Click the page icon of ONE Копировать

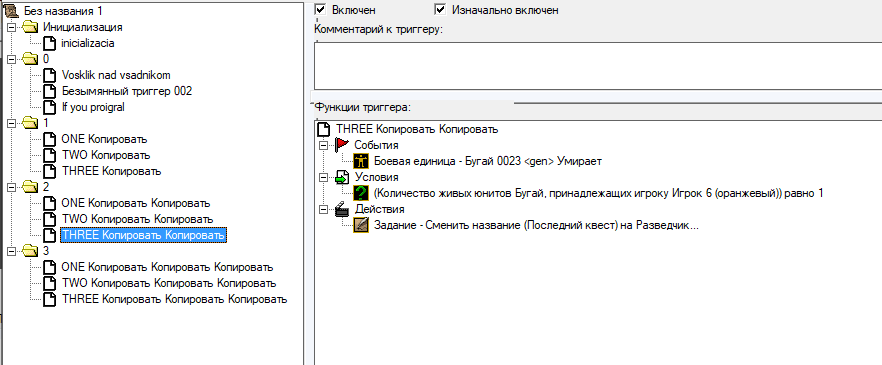(x=50, y=139)
